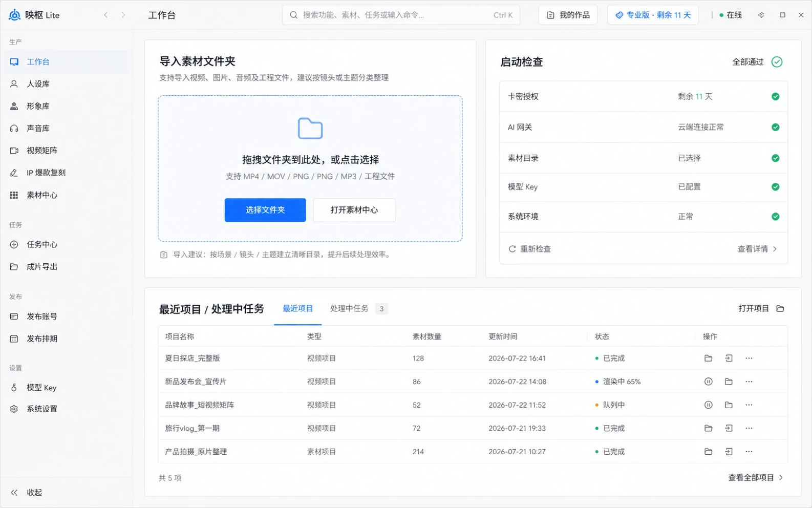812x508 pixels.
Task: Expand 查看详情 in startup check
Action: pos(757,249)
